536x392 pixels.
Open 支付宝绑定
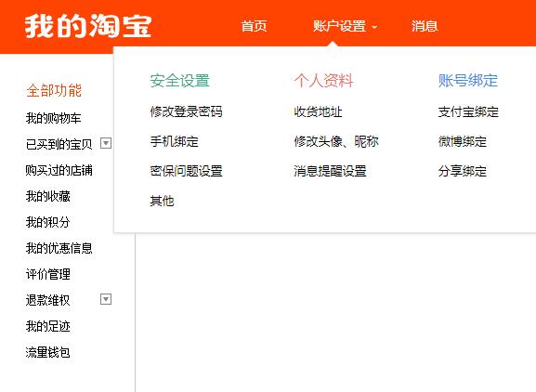click(468, 111)
